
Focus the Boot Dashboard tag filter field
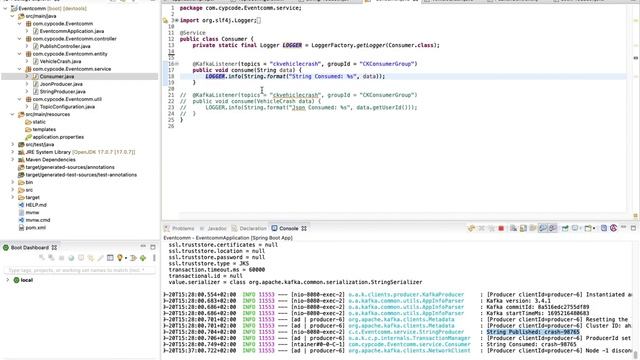click(80, 270)
